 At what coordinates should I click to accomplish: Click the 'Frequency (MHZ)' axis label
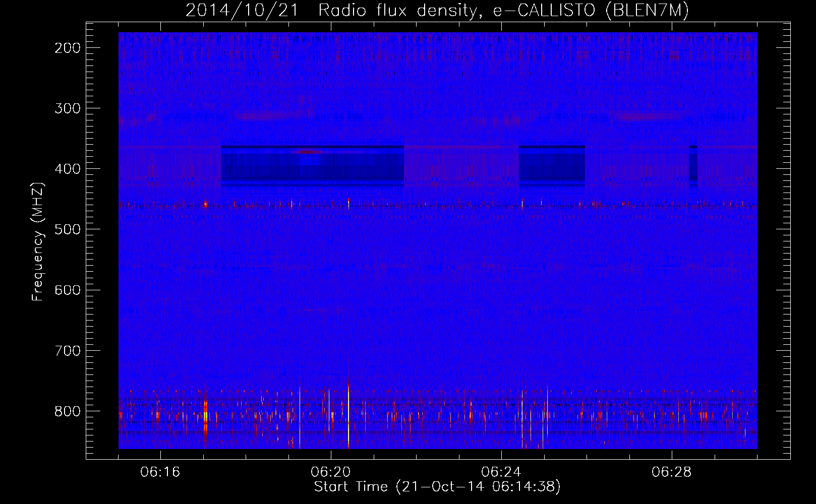coord(38,241)
